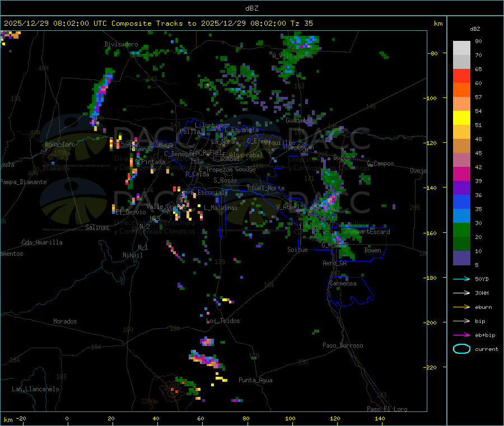
Task: Click the green echo cluster above A_Villanueva
Action: click(x=300, y=42)
